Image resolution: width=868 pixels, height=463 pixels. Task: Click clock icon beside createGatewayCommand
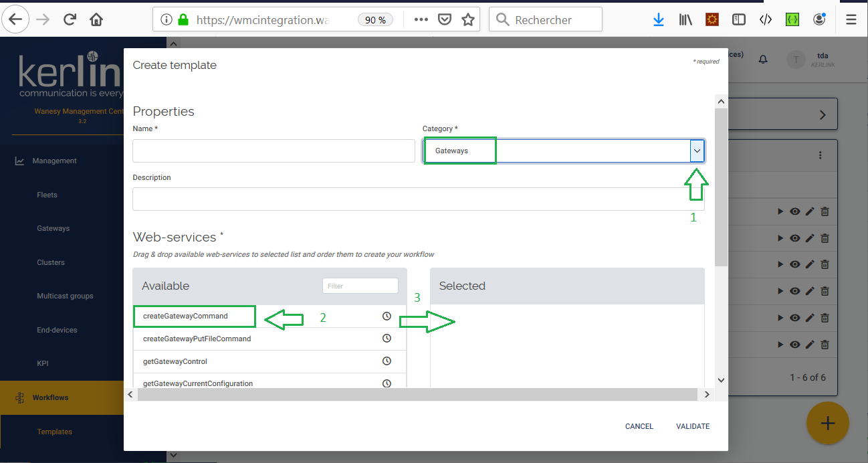(x=387, y=316)
